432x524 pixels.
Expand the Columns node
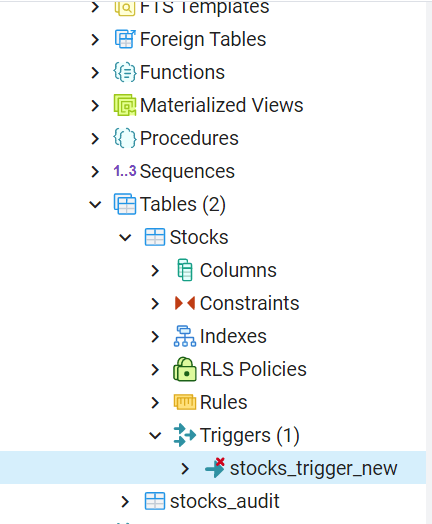(155, 270)
